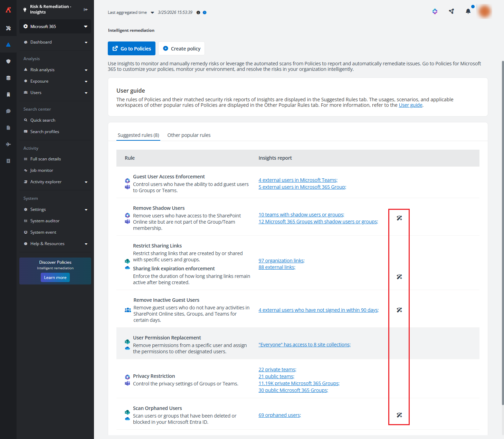504x439 pixels.
Task: Select the shield icon in the left rail
Action: (x=8, y=61)
